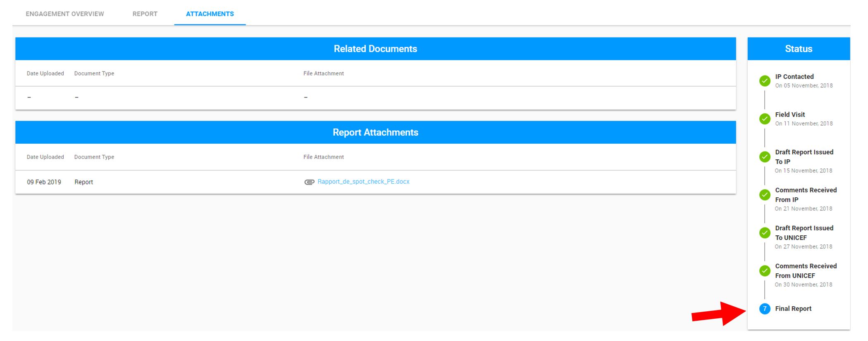868x341 pixels.
Task: Click the Field Visit green checkmark icon
Action: point(765,119)
